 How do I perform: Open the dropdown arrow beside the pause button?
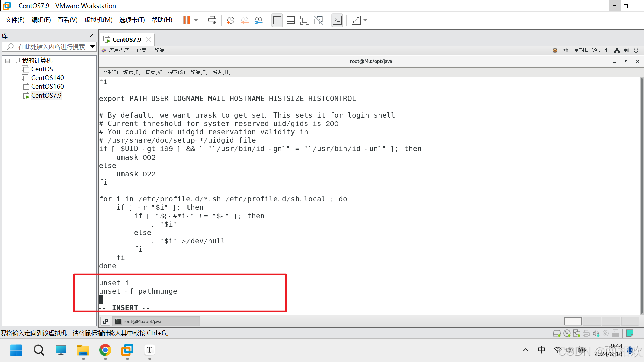196,20
